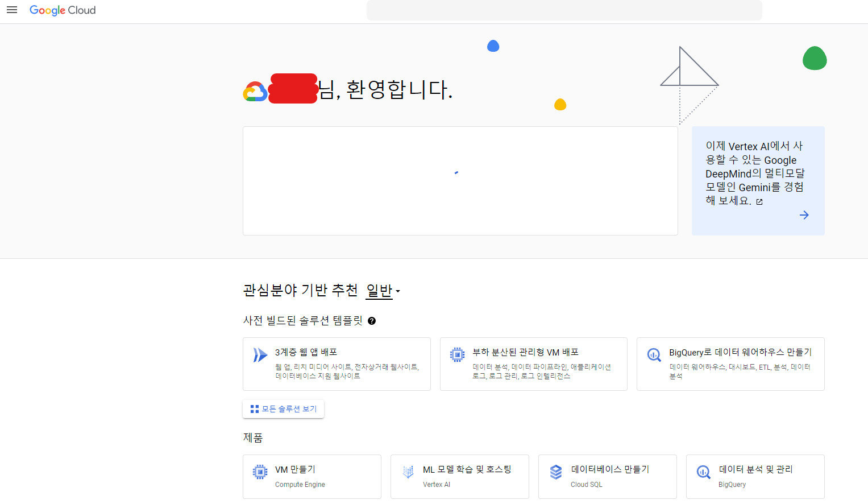Click the Cloud SQL stack icon

(x=556, y=472)
